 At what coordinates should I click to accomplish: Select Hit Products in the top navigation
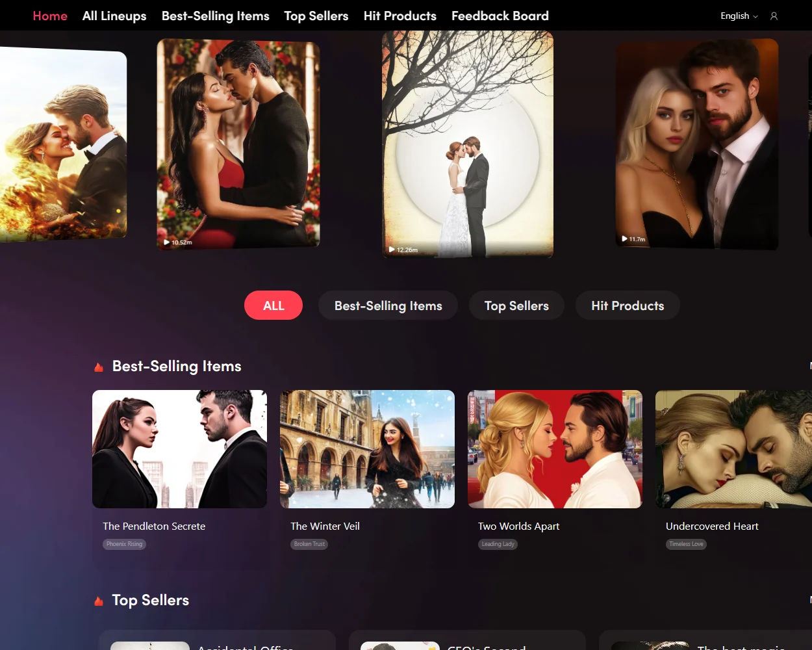[400, 16]
